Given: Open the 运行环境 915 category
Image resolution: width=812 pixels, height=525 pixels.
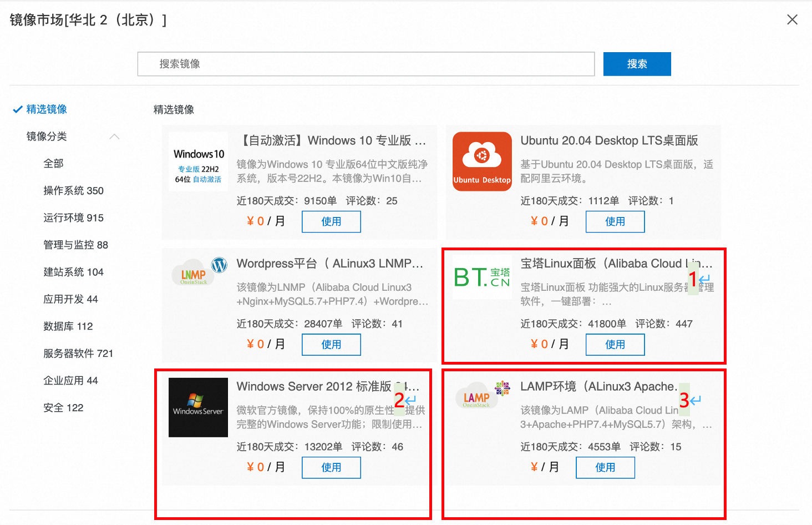Looking at the screenshot, I should (73, 218).
